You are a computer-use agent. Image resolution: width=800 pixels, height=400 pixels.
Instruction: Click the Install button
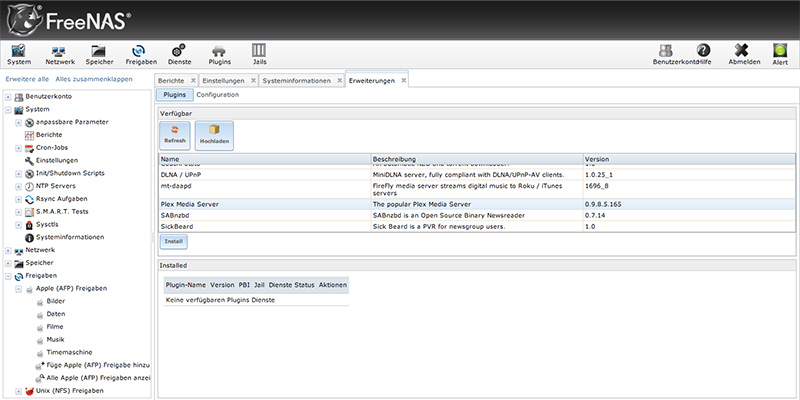click(x=173, y=241)
